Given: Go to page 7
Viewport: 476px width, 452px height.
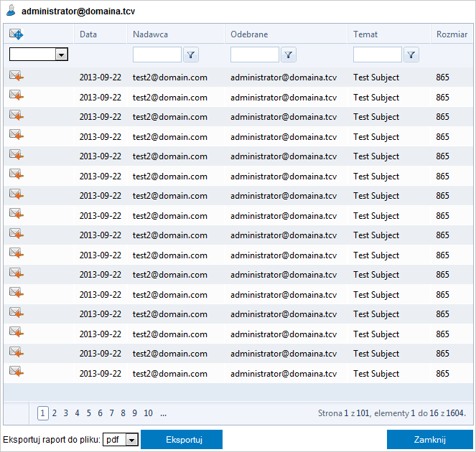Looking at the screenshot, I should point(112,413).
